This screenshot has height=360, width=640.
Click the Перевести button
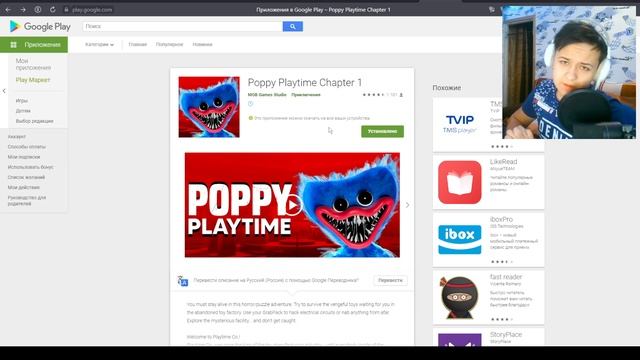[390, 280]
